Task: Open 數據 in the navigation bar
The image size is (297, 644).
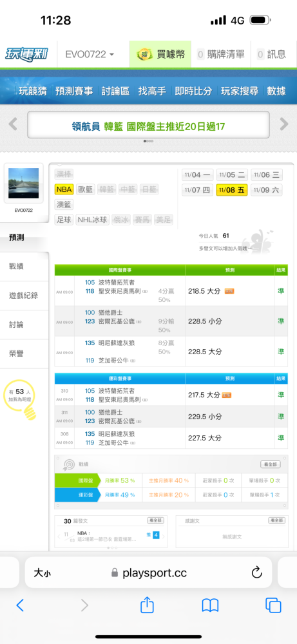Action: coord(276,91)
